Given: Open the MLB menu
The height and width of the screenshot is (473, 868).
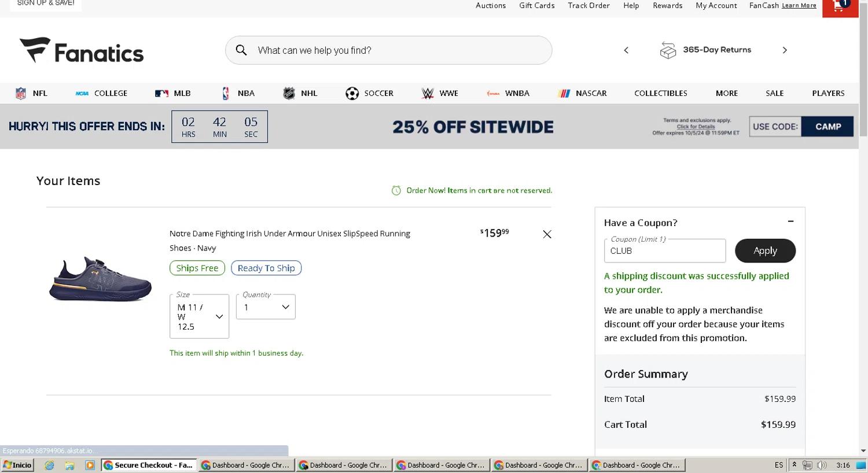Looking at the screenshot, I should coord(172,93).
